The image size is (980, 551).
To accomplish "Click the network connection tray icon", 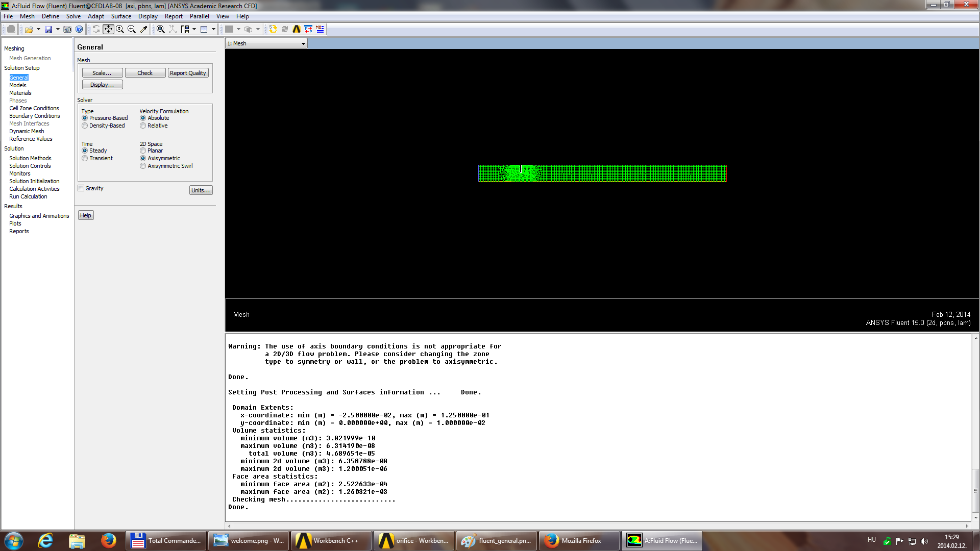I will tap(912, 541).
